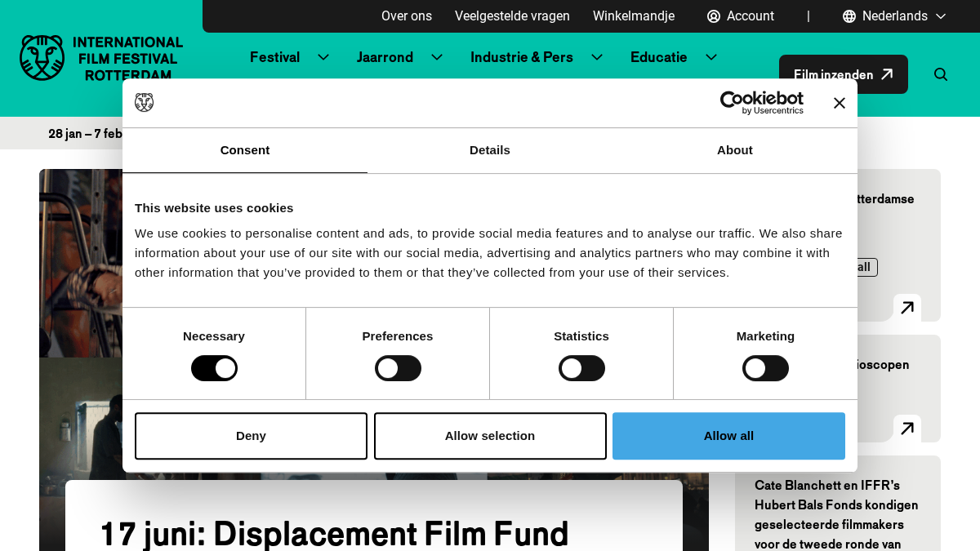The width and height of the screenshot is (980, 551).
Task: Open the Over ons link
Action: pyautogui.click(x=407, y=16)
